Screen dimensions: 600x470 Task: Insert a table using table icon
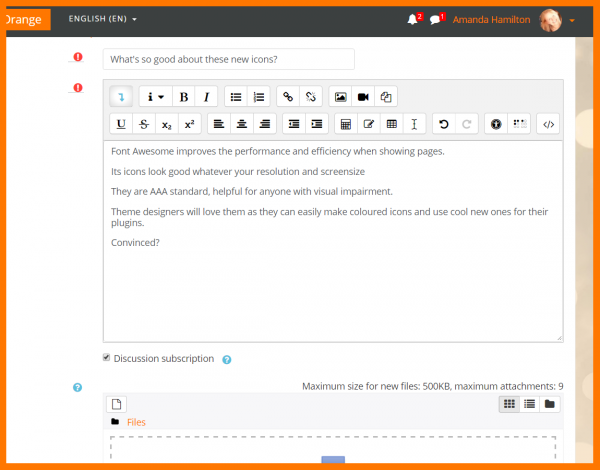click(x=391, y=124)
